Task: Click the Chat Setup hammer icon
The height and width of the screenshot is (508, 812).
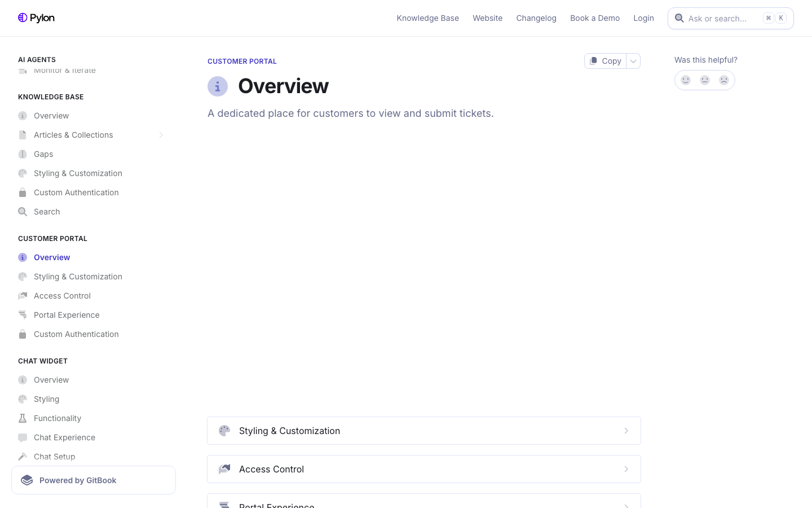Action: click(23, 457)
